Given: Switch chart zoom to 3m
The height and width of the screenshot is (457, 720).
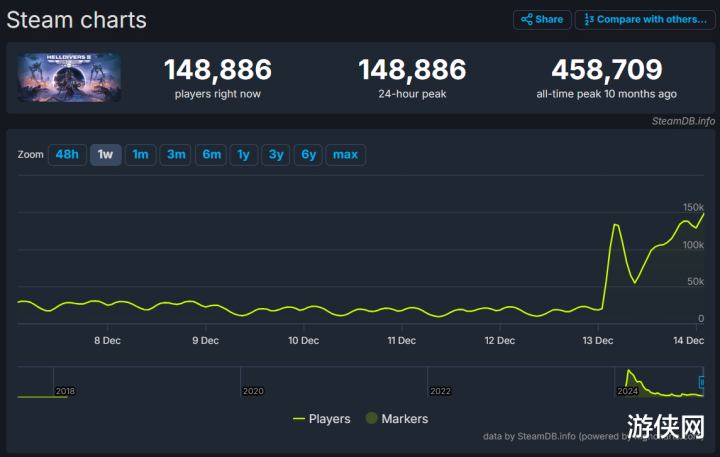Looking at the screenshot, I should click(175, 155).
